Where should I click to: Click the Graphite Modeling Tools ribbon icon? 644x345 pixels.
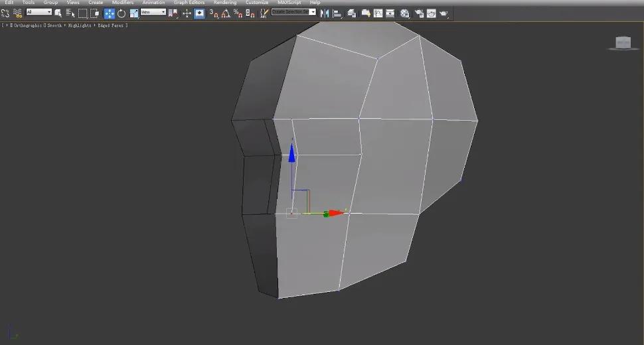coord(366,13)
